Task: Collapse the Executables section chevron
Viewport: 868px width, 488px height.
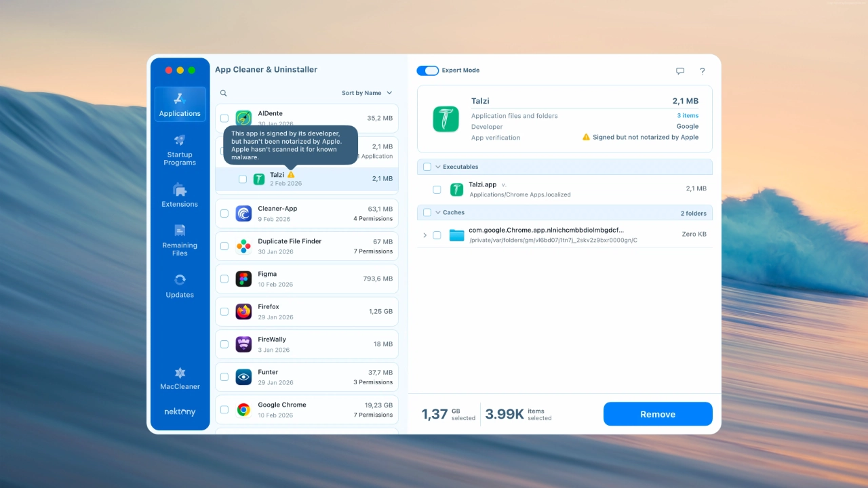Action: click(x=437, y=167)
